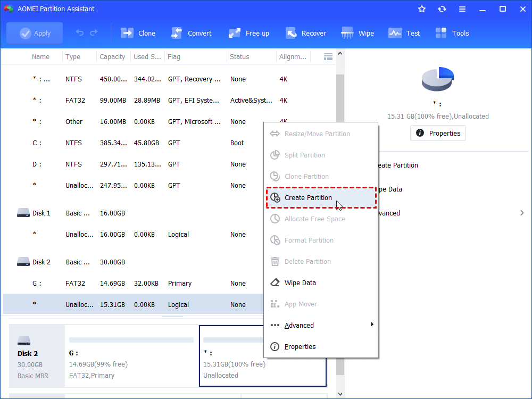Select the Disk 2 row
The height and width of the screenshot is (399, 532).
point(134,262)
